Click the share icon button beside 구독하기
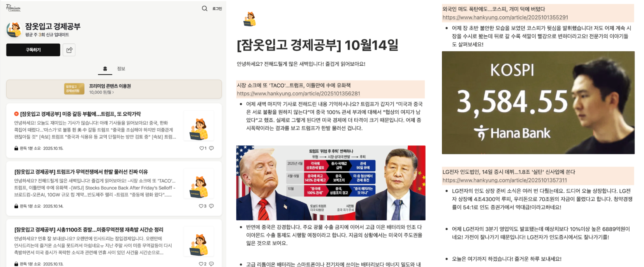The image size is (644, 267). 69,50
